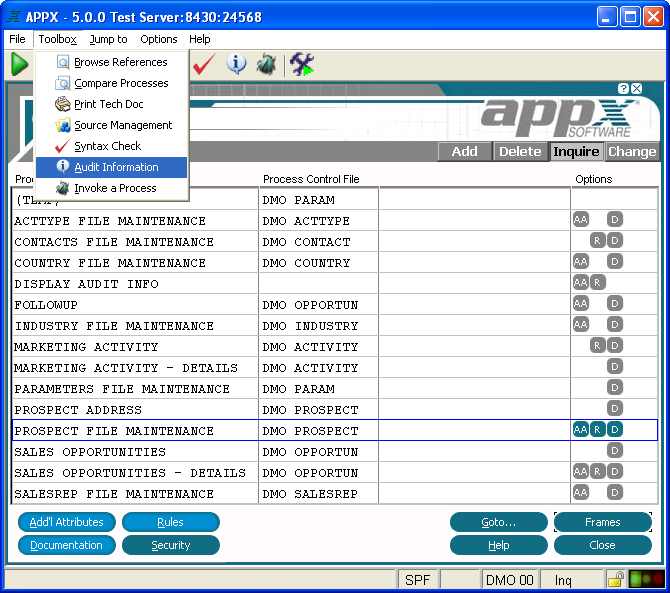Click the R badge in MARKETING ACTIVITY row
Screen dimensions: 670x593
point(597,346)
